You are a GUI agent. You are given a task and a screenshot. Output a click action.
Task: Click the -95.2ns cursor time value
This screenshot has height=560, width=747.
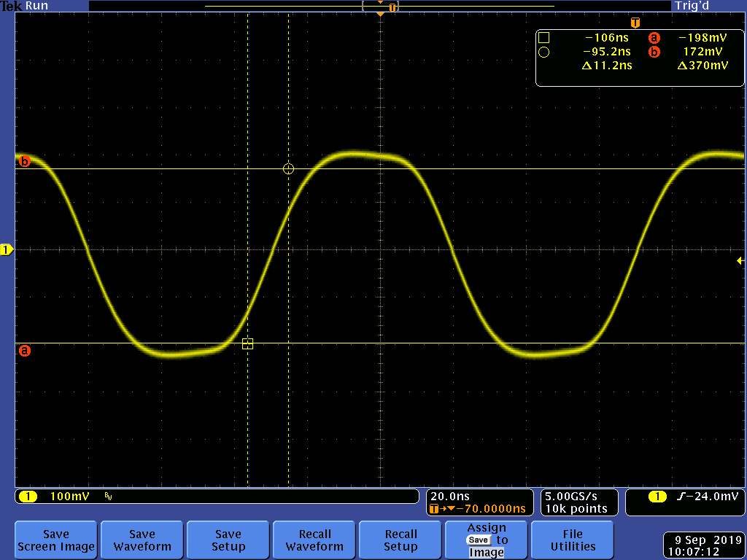point(607,52)
